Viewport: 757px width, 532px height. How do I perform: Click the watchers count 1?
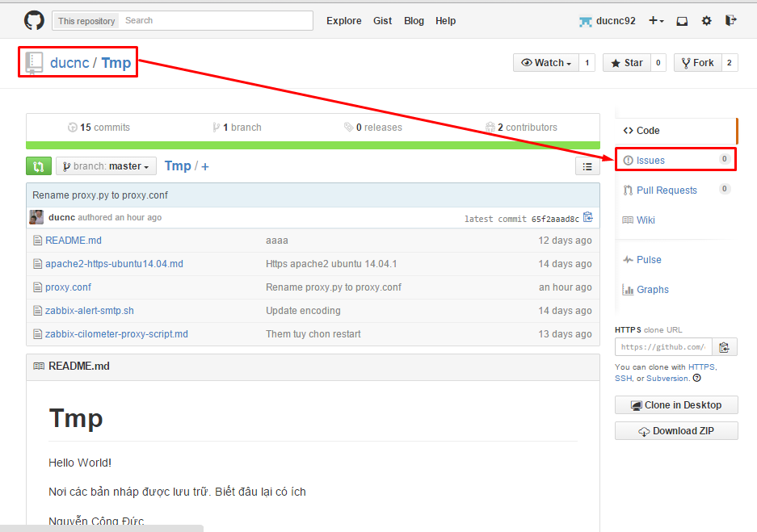click(x=587, y=63)
